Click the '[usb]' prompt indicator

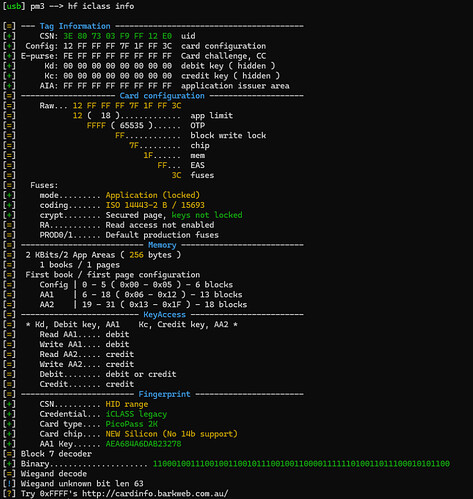click(x=14, y=6)
